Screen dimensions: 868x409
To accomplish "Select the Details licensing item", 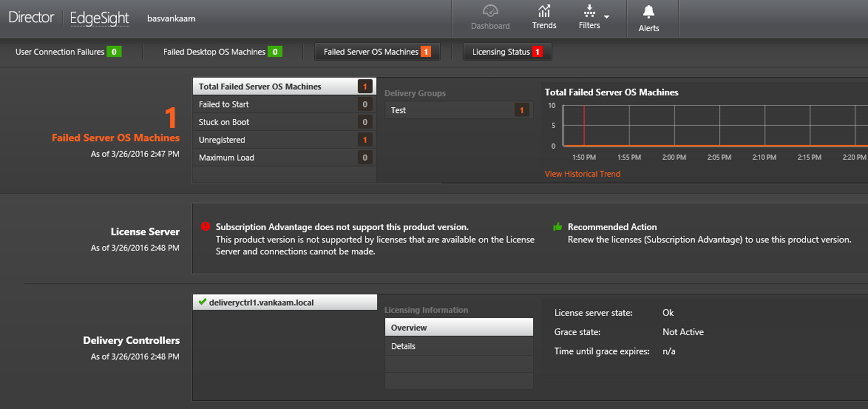I will (x=459, y=346).
